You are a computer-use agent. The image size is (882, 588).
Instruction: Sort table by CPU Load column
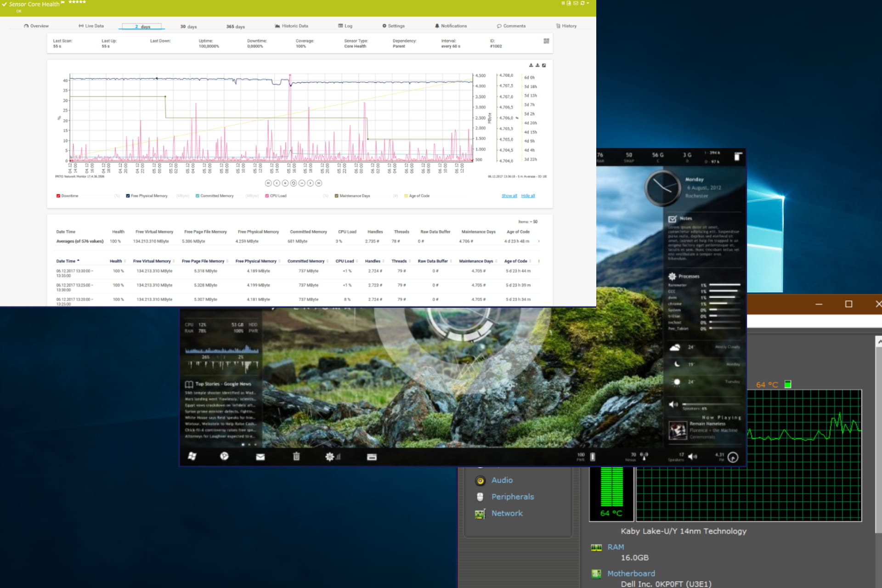pos(346,261)
